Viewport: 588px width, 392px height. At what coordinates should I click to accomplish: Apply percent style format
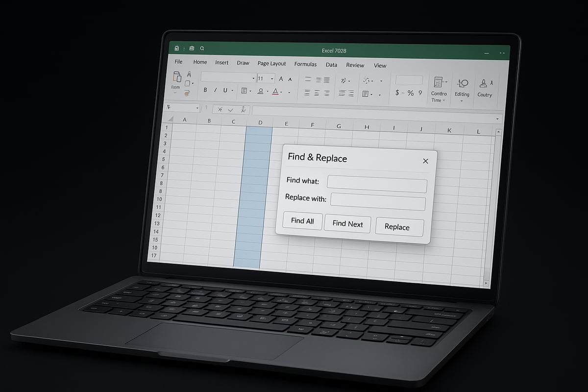411,93
